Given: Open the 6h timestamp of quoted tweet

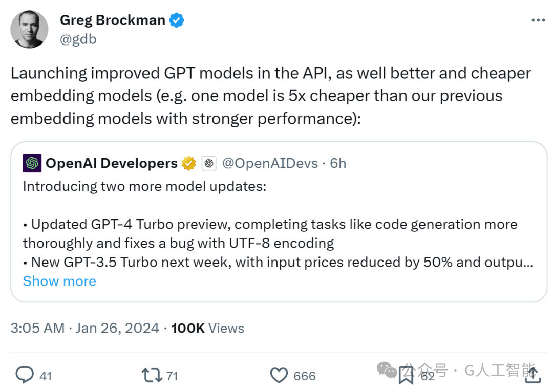Looking at the screenshot, I should [338, 163].
